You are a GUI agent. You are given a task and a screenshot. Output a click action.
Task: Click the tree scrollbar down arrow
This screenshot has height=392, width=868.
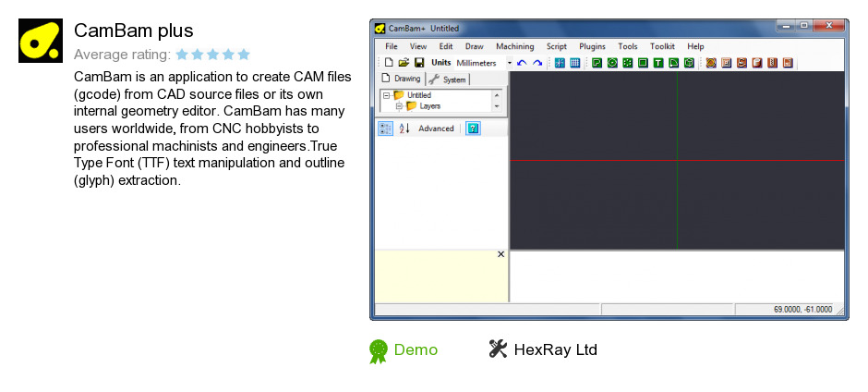point(497,106)
